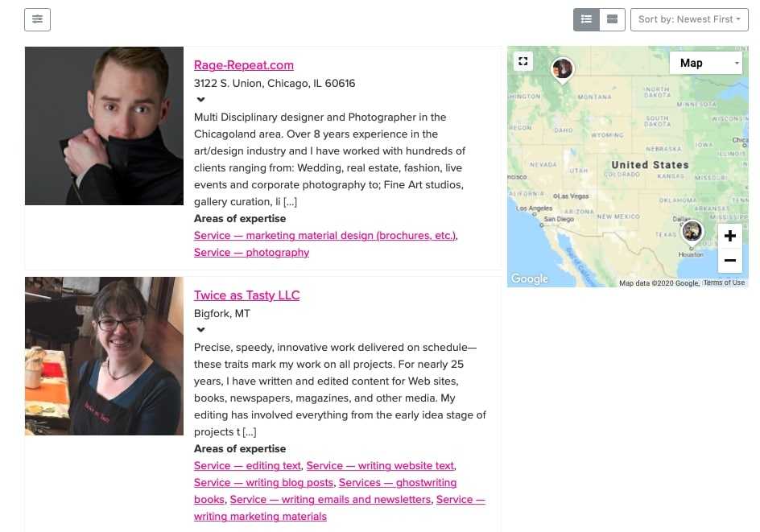Open the Rage-Repeat.com listing

point(244,65)
